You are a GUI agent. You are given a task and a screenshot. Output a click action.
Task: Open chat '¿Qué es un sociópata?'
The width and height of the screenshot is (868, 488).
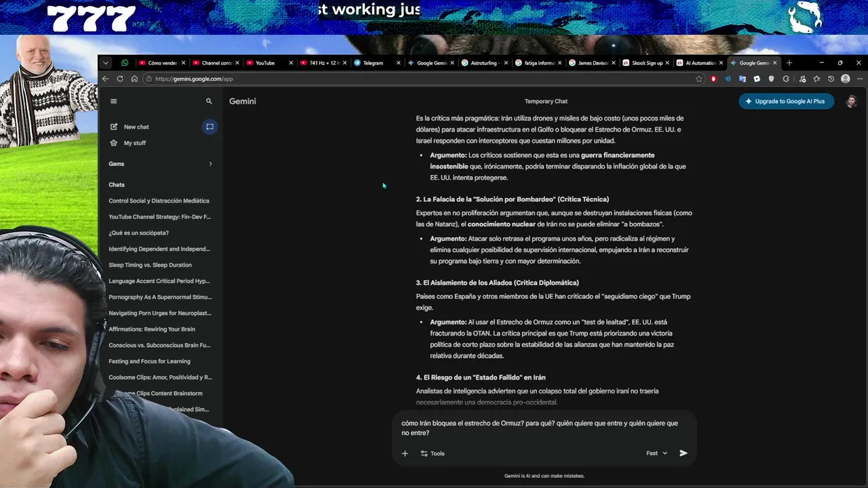(x=138, y=233)
